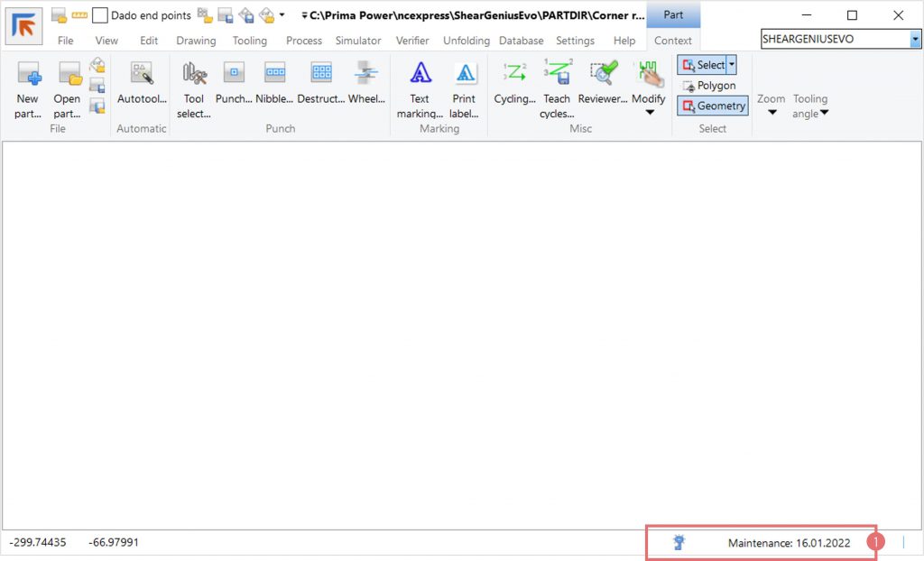Click the Text marking icon
Viewport: 924px width, 561px height.
click(420, 76)
